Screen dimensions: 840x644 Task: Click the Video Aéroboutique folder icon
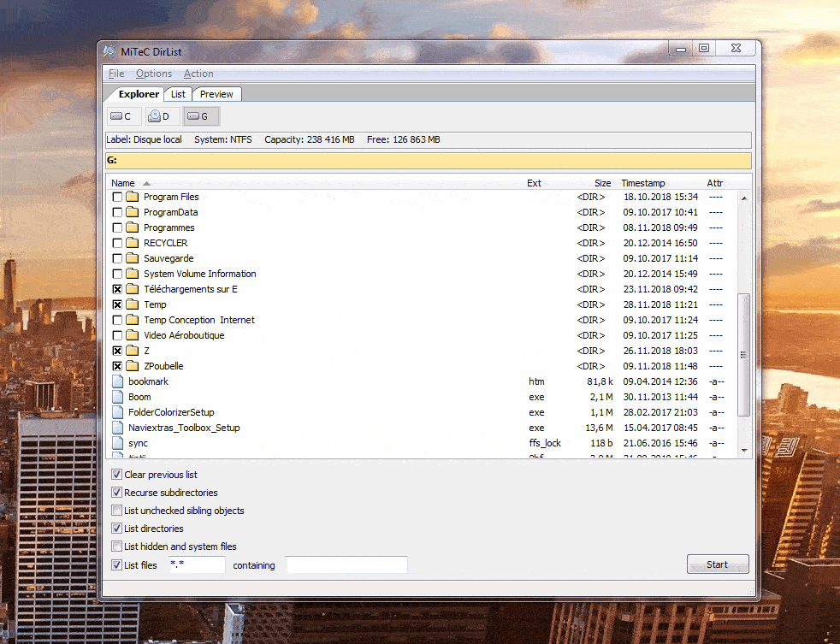(133, 335)
